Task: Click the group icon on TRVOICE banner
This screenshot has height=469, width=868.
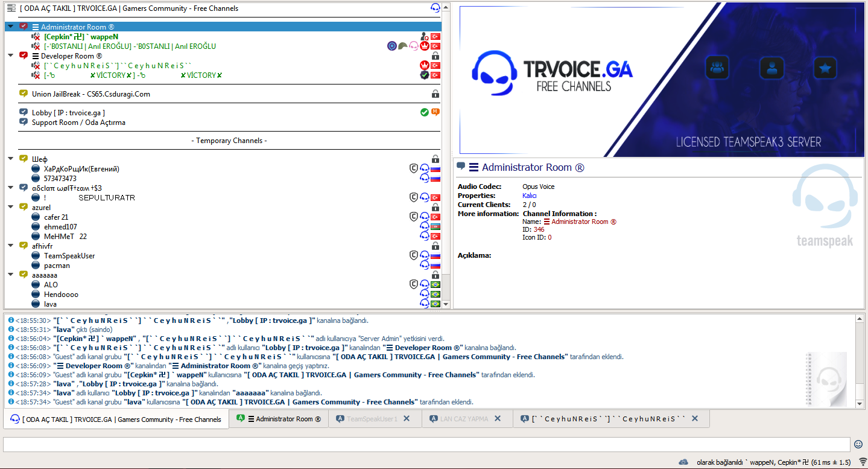Action: (717, 68)
